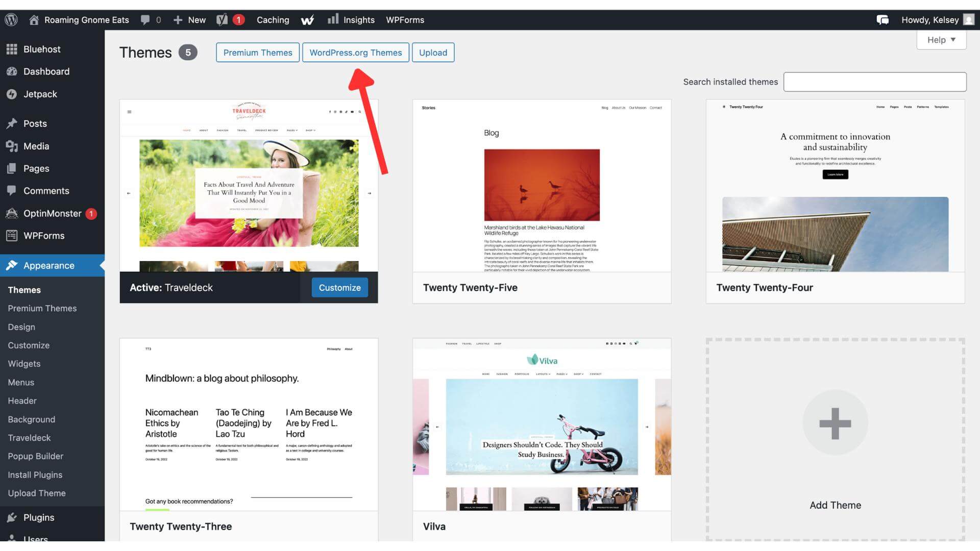Select the OptinMonster sidebar icon
The image size is (980, 551).
(12, 213)
